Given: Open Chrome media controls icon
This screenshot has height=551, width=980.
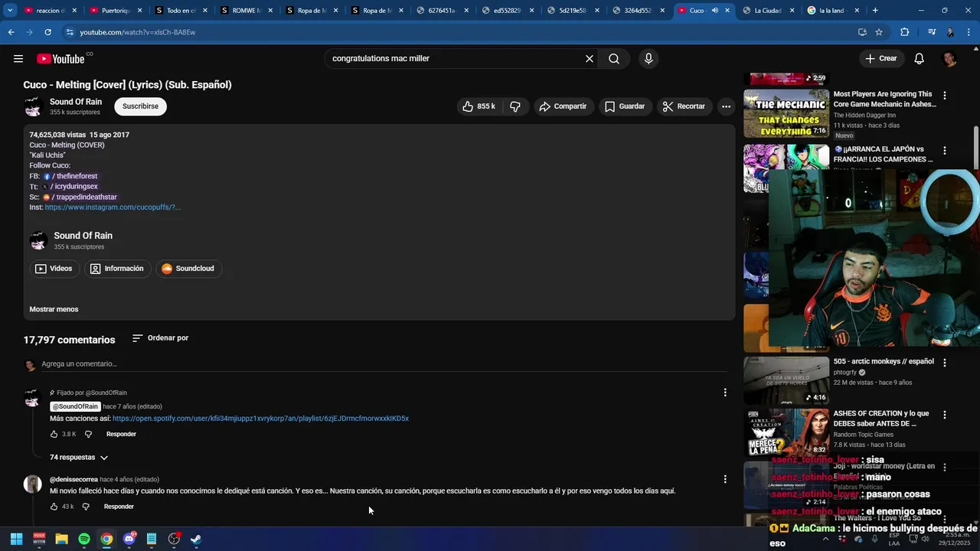Looking at the screenshot, I should coord(932,32).
